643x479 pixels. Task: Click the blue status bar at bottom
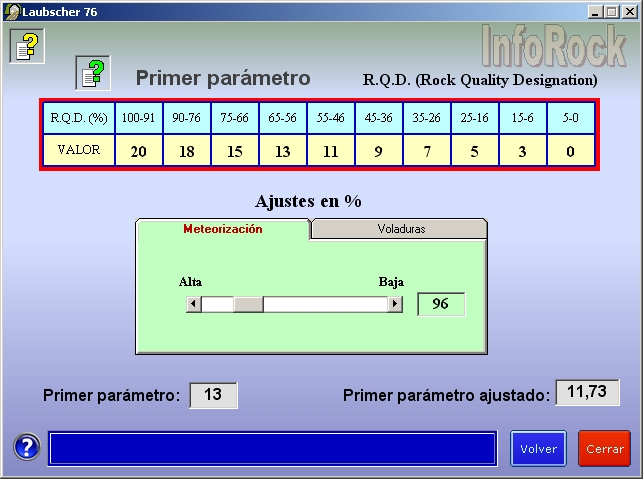pyautogui.click(x=272, y=448)
